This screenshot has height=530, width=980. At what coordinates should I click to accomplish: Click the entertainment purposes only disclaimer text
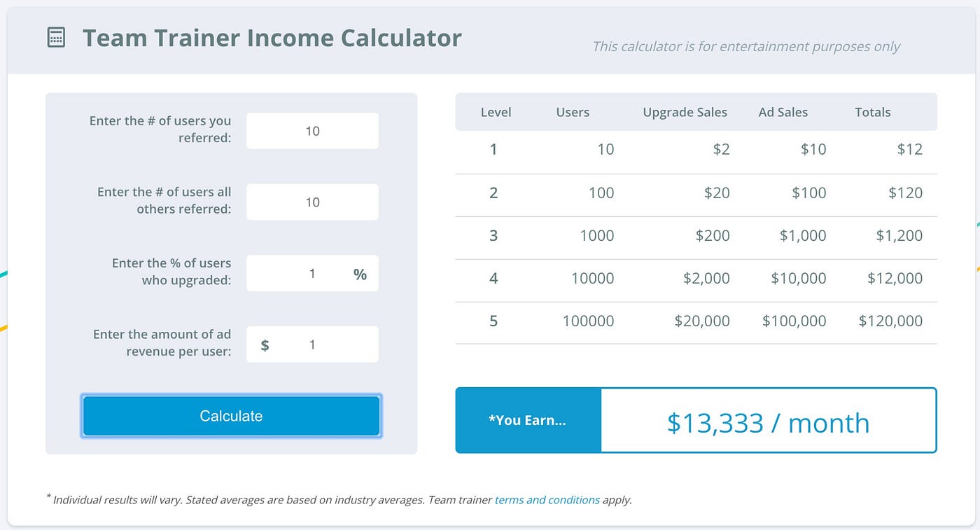(x=745, y=47)
